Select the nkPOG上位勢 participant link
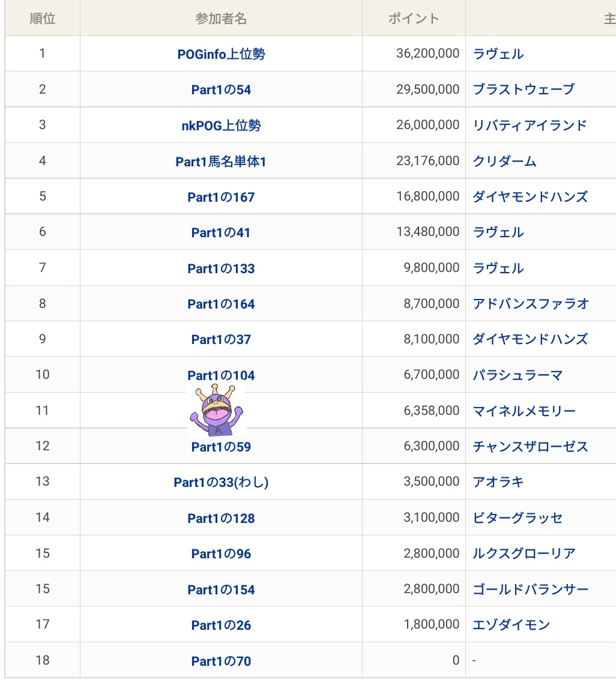 pos(221,125)
